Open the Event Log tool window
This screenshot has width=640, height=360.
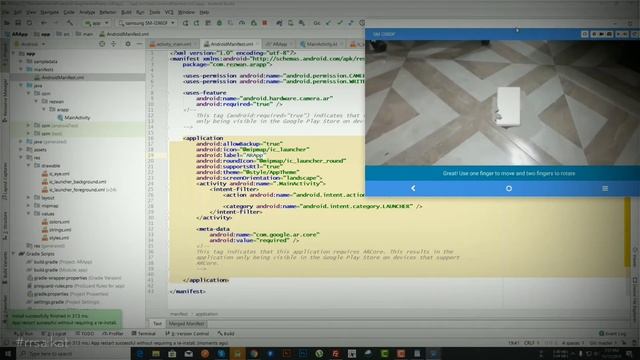612,333
